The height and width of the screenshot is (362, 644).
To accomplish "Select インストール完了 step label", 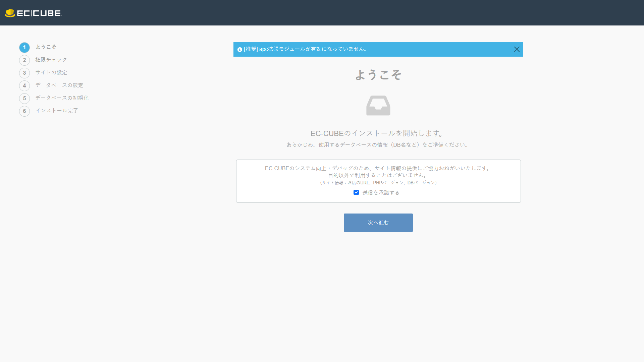I will pos(56,111).
